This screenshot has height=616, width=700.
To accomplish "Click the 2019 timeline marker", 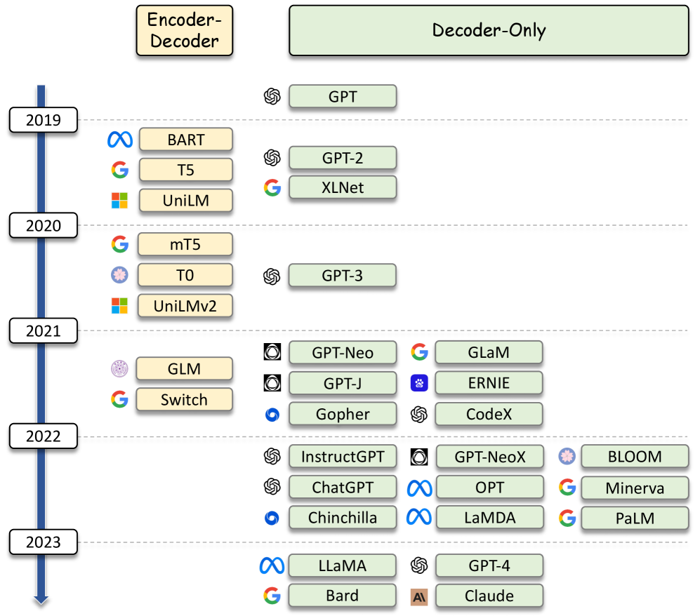I will coord(44,120).
